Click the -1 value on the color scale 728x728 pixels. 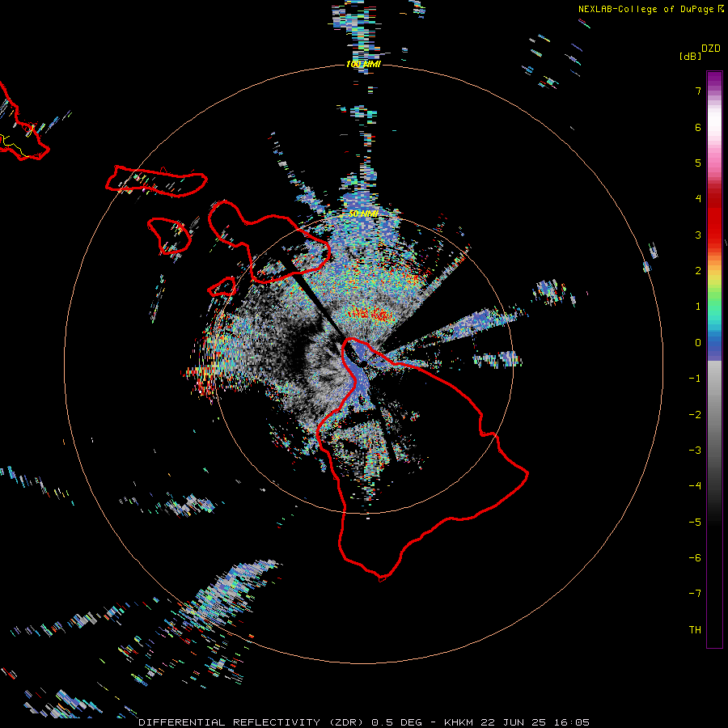click(695, 379)
